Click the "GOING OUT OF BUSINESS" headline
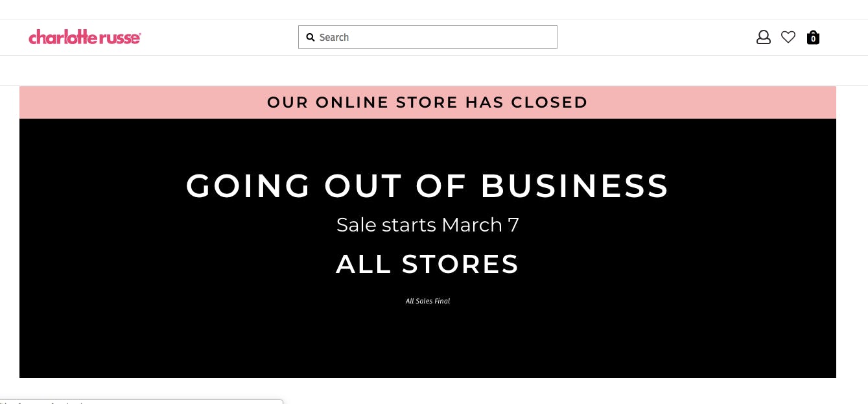Viewport: 868px width, 404px height. [427, 186]
